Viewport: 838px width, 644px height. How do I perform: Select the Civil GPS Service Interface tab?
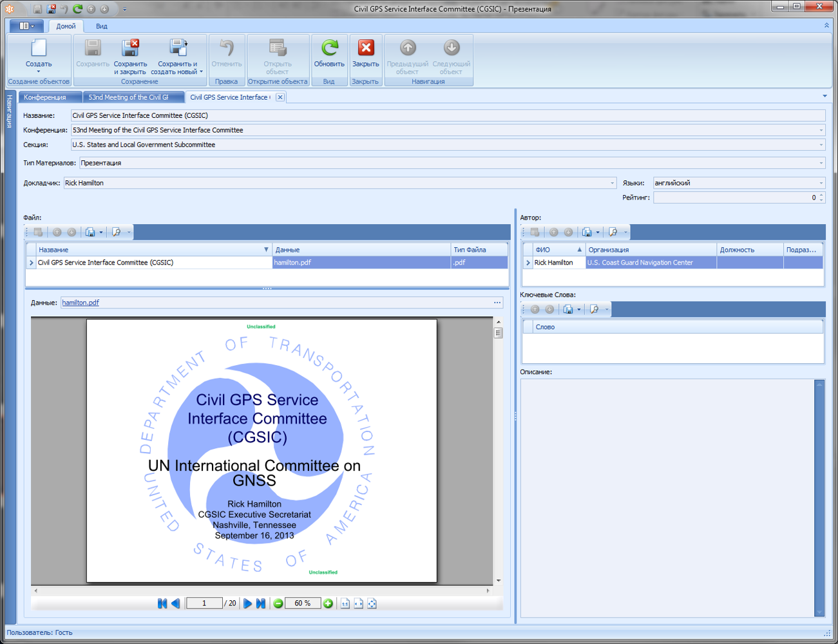[x=229, y=97]
